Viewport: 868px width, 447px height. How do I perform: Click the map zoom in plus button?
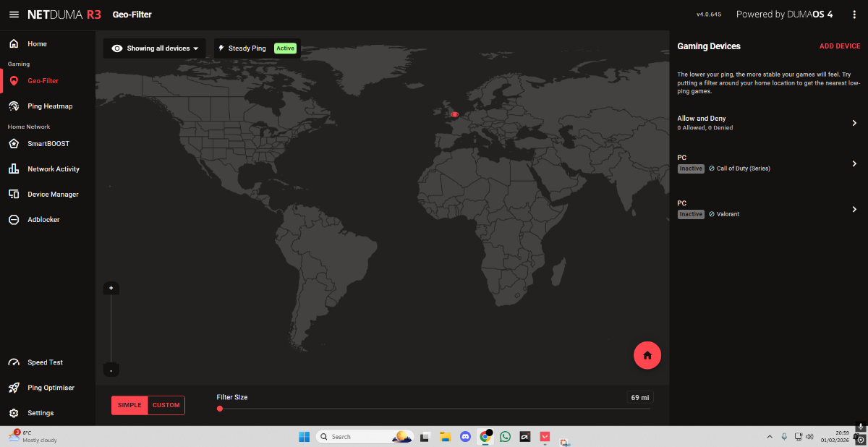[111, 288]
